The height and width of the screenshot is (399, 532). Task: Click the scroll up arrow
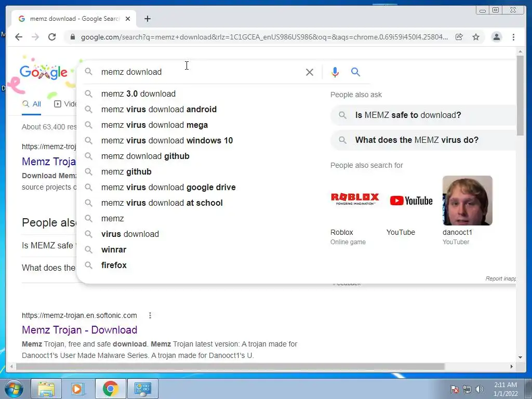tap(520, 51)
